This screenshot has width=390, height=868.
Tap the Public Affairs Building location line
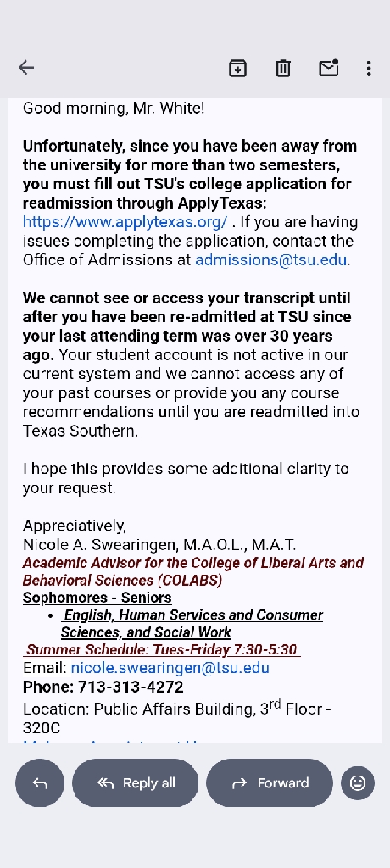tap(176, 717)
